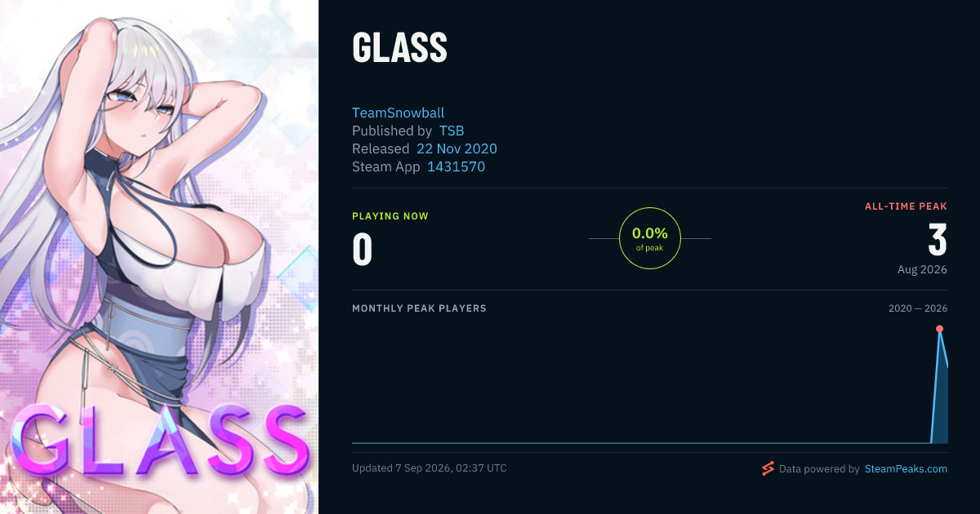The width and height of the screenshot is (980, 514).
Task: Click the Playing Now count 0
Action: pyautogui.click(x=362, y=250)
